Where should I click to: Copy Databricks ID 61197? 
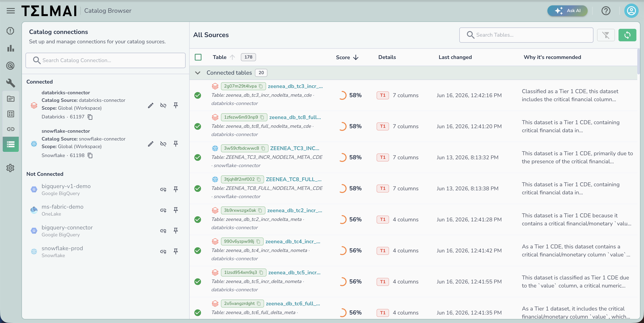click(90, 117)
